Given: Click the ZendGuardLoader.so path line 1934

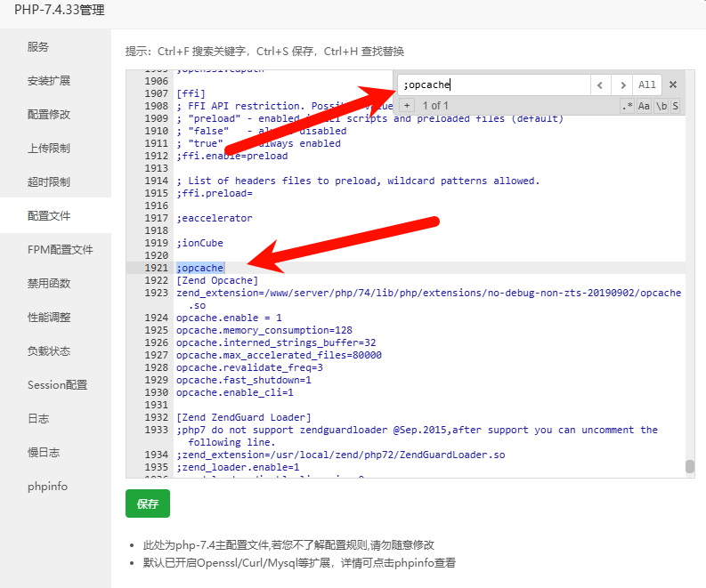Looking at the screenshot, I should pos(340,455).
